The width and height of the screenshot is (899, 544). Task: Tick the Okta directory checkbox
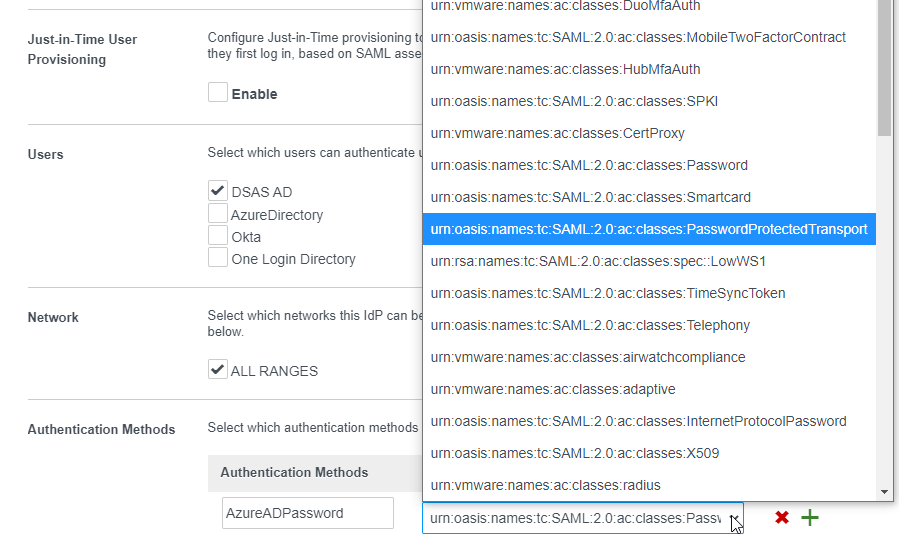[218, 236]
